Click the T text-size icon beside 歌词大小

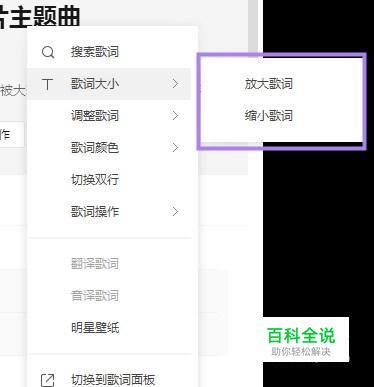coord(48,84)
